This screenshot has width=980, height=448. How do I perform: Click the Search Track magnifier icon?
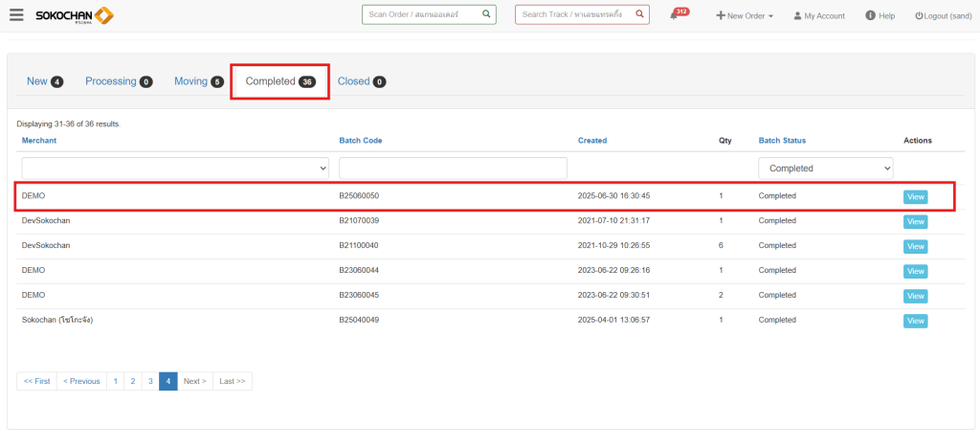pos(639,14)
